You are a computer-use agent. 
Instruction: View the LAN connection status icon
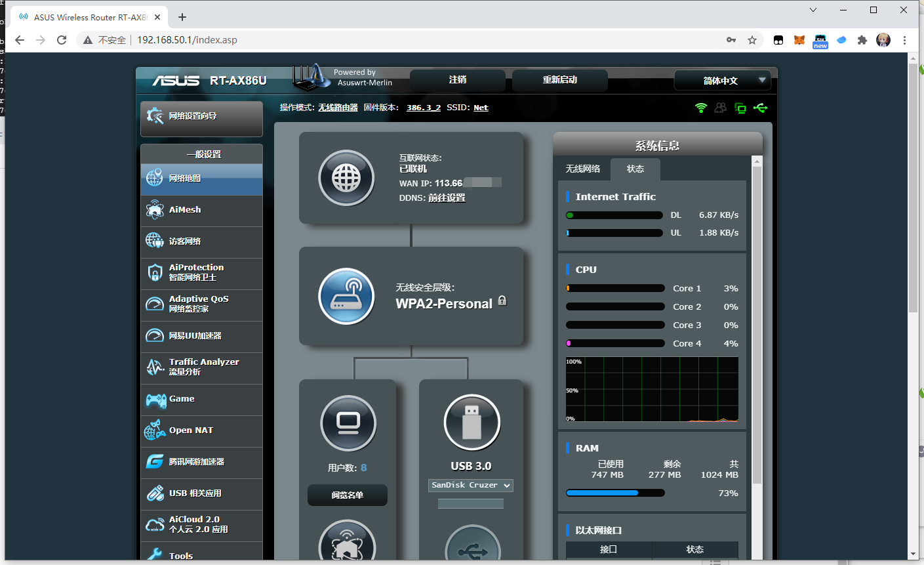[x=740, y=108]
